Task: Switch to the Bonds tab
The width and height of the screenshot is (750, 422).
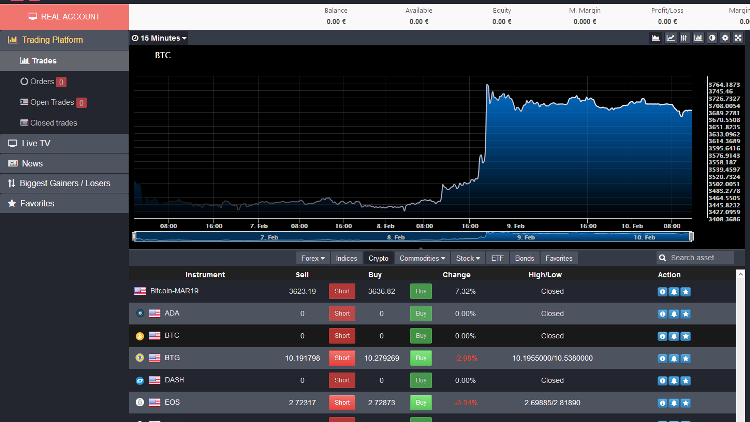Action: tap(524, 258)
